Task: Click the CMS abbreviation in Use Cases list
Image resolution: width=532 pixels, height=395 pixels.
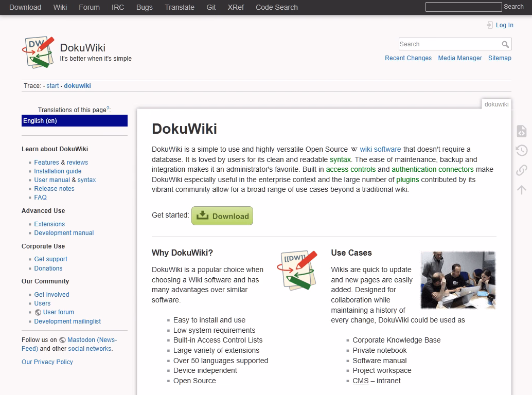Action: click(x=360, y=381)
